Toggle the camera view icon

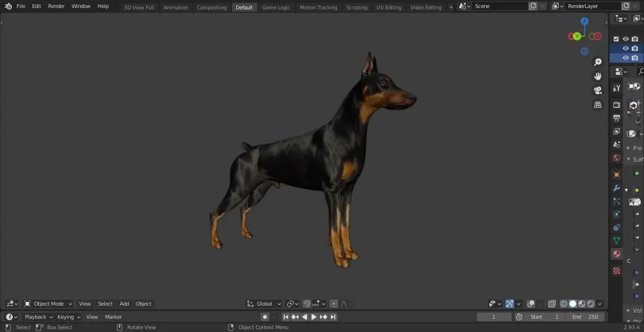[598, 90]
